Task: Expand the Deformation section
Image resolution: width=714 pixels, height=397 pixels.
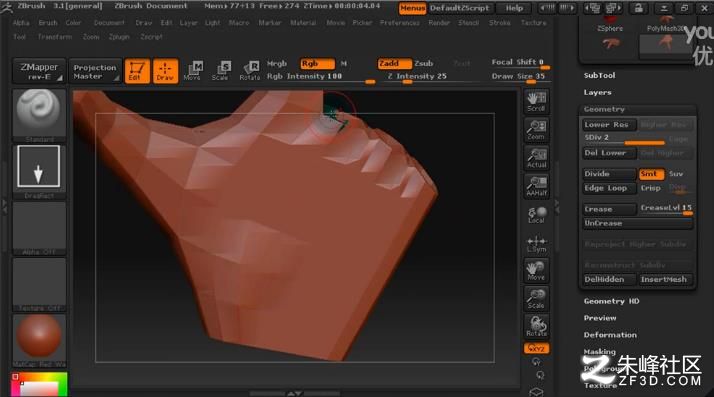Action: pyautogui.click(x=610, y=335)
